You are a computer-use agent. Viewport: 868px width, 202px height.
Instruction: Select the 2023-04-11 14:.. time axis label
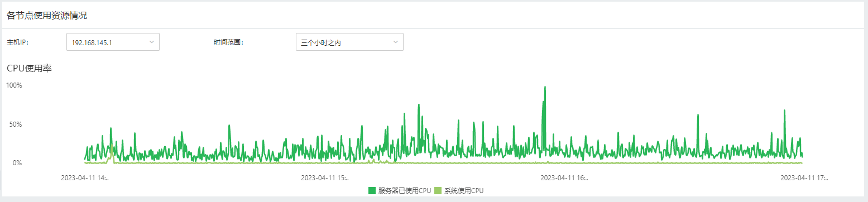[85, 178]
